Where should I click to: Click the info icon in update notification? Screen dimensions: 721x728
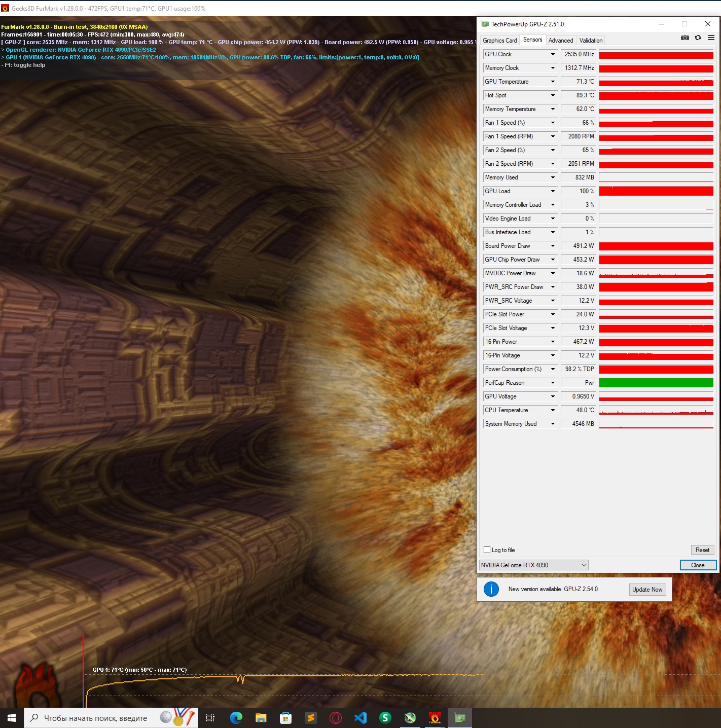tap(491, 589)
